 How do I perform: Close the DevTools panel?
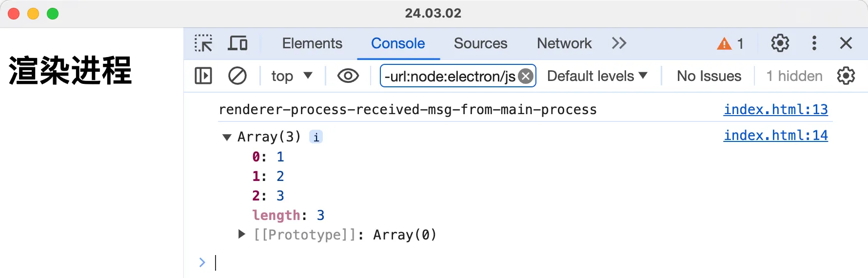click(846, 43)
